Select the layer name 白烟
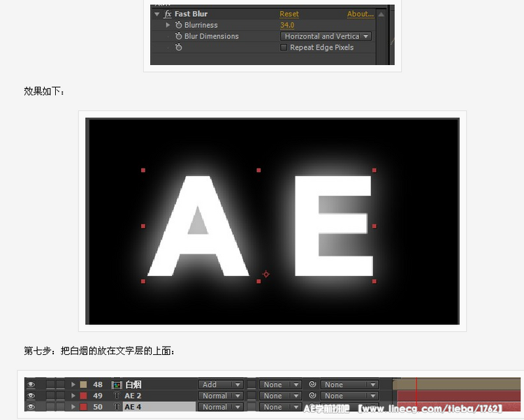 click(x=133, y=384)
